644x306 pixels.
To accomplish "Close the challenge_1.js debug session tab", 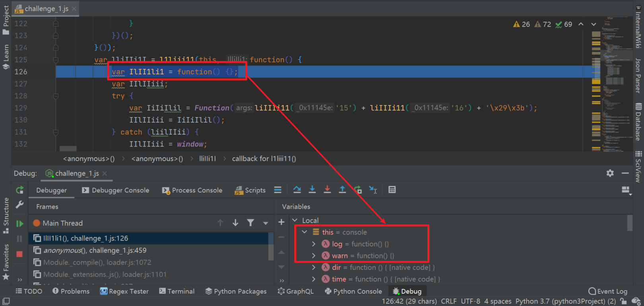I will point(105,173).
